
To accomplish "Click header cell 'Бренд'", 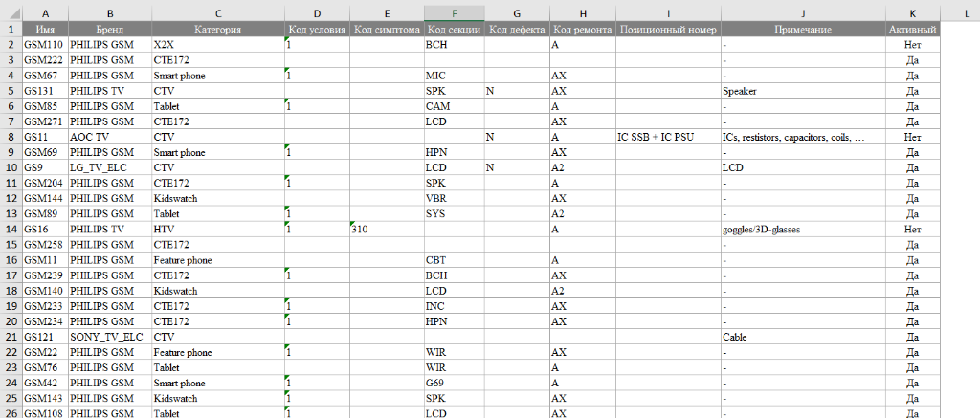I will point(110,30).
